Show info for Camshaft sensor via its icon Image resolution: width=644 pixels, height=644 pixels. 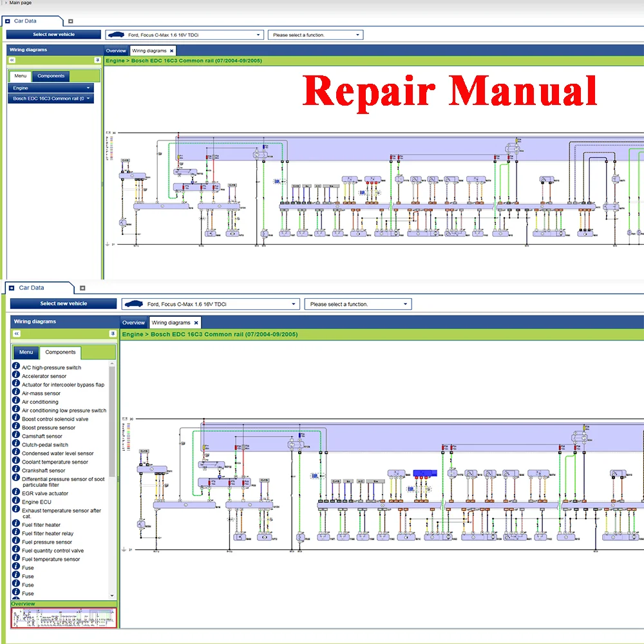click(x=16, y=435)
